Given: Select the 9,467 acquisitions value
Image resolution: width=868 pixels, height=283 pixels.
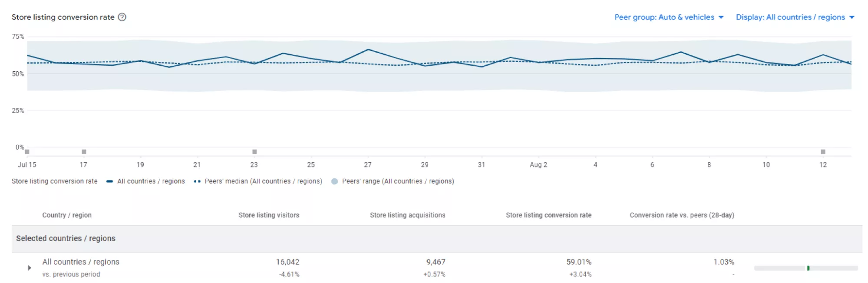Looking at the screenshot, I should (x=436, y=262).
